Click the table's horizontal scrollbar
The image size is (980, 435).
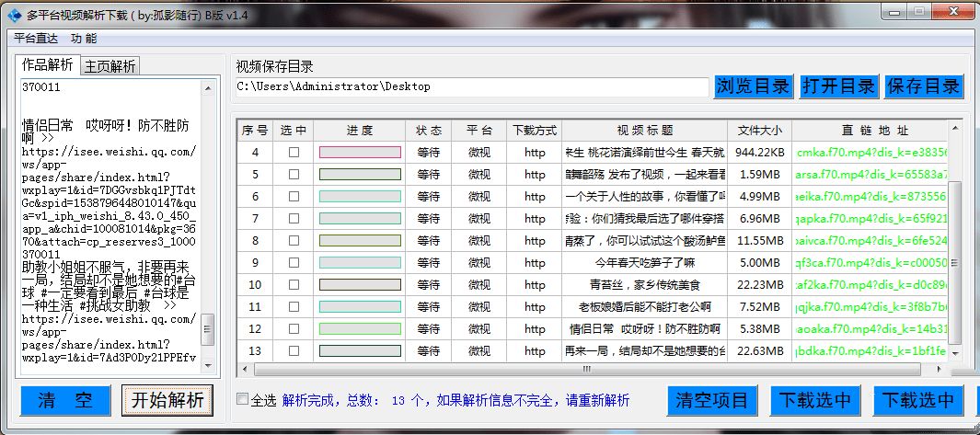coord(589,369)
